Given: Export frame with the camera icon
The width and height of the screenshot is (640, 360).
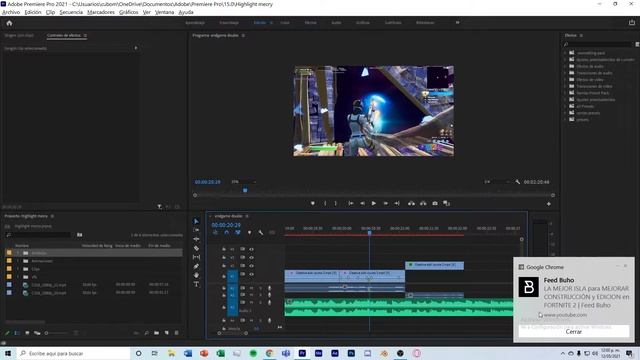Looking at the screenshot, I should [435, 203].
